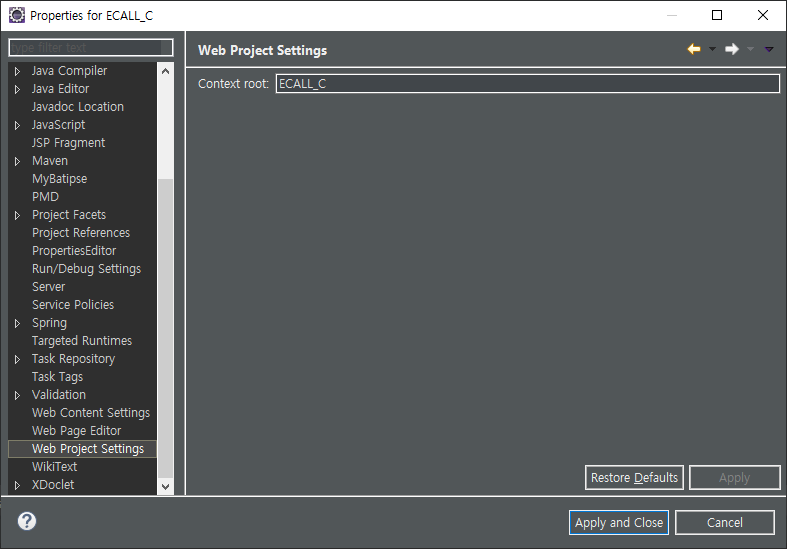Image resolution: width=787 pixels, height=549 pixels.
Task: Click the tree scrollbar down arrow
Action: point(165,486)
